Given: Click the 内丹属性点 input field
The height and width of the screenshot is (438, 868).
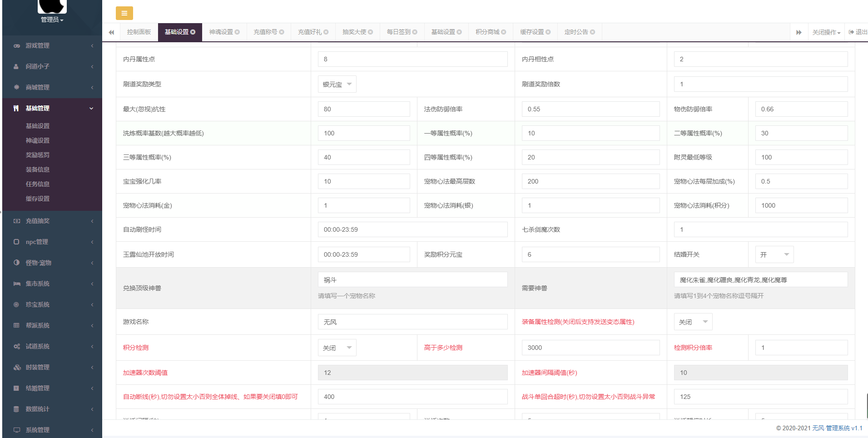Looking at the screenshot, I should coord(413,59).
